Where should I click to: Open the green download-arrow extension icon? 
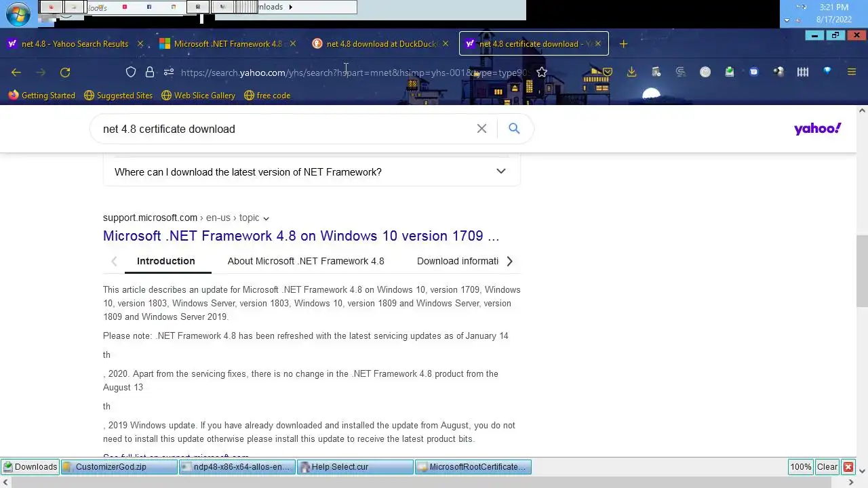(x=730, y=71)
